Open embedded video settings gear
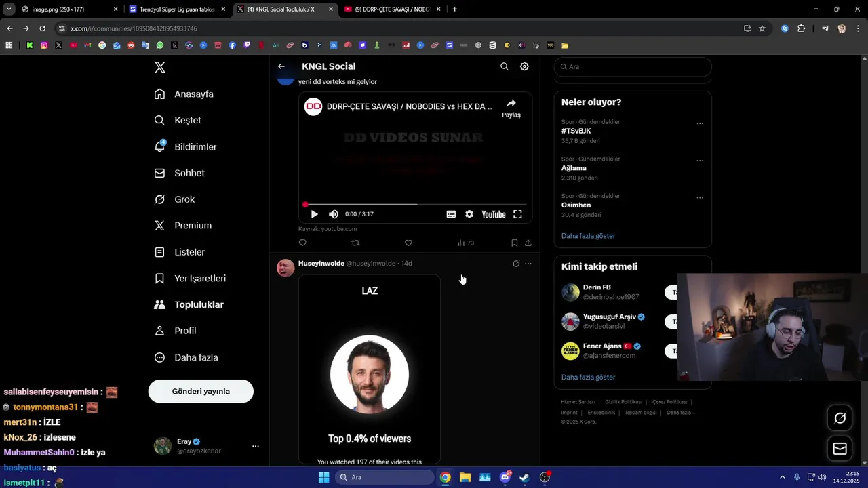868x488 pixels. tap(469, 214)
